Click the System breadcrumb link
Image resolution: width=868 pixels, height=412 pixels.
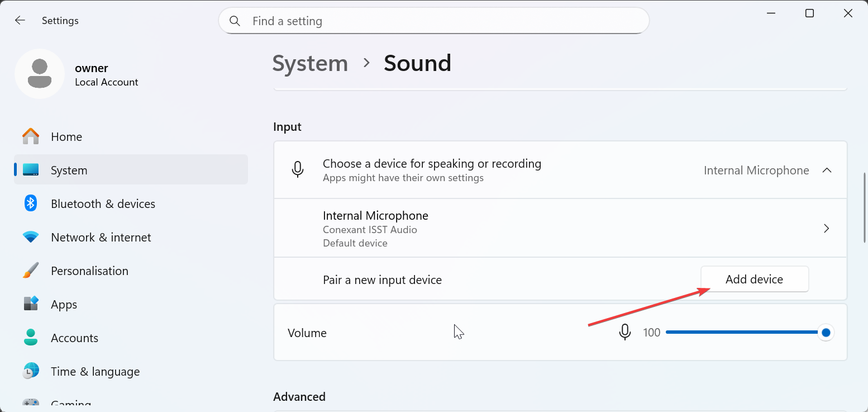(310, 63)
